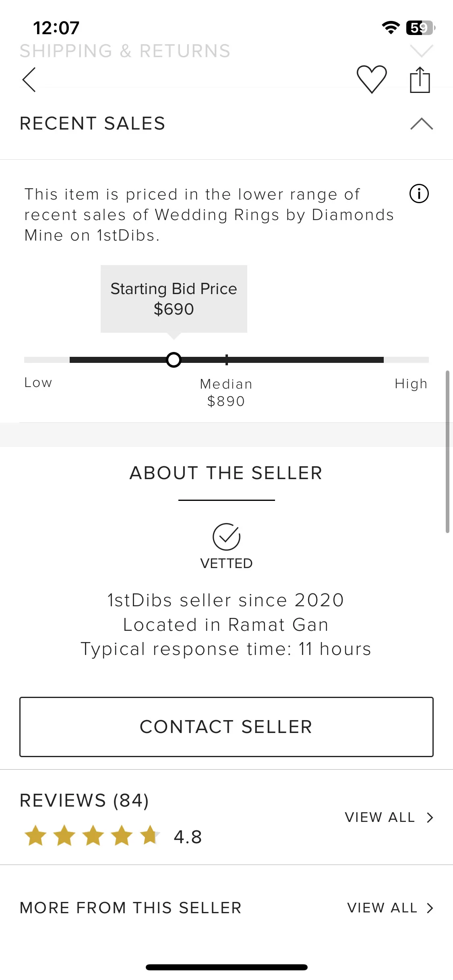Tap the Starting Bid Price $690 tooltip

(174, 299)
